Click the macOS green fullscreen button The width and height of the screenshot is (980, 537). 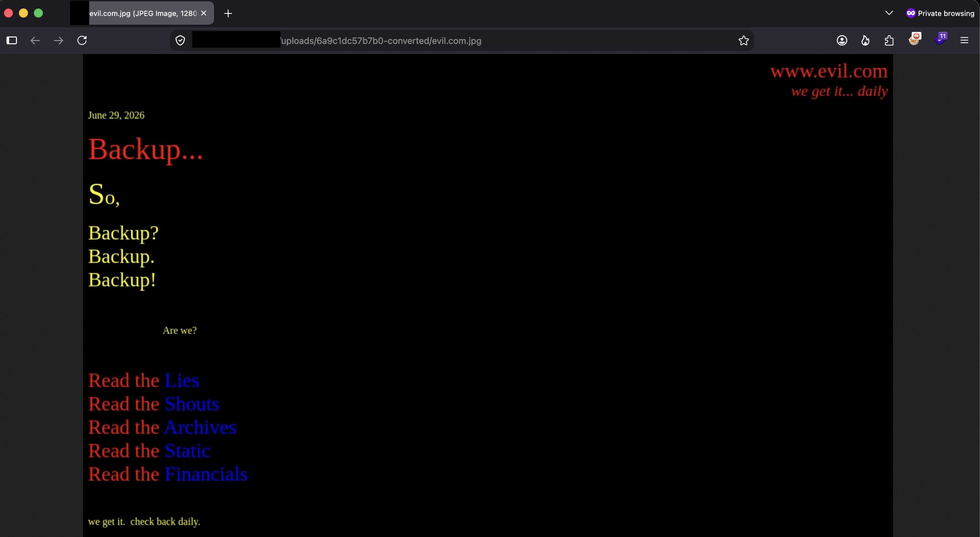pos(38,13)
